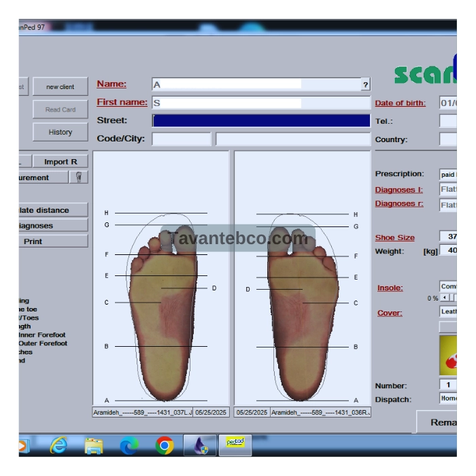
Task: Open Internet Explorer from the taskbar
Action: point(59,445)
